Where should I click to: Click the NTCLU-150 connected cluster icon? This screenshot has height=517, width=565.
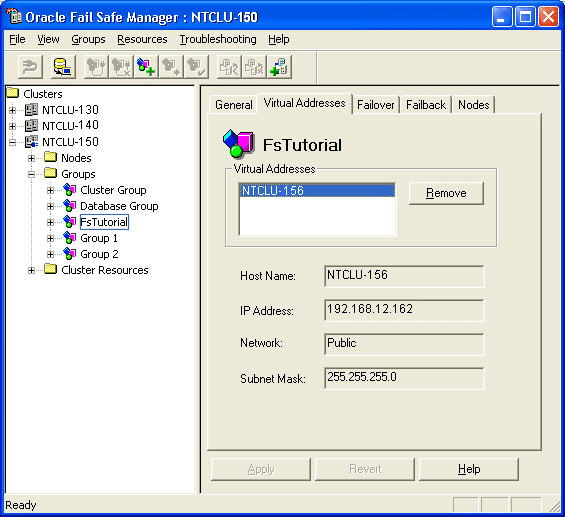click(31, 141)
